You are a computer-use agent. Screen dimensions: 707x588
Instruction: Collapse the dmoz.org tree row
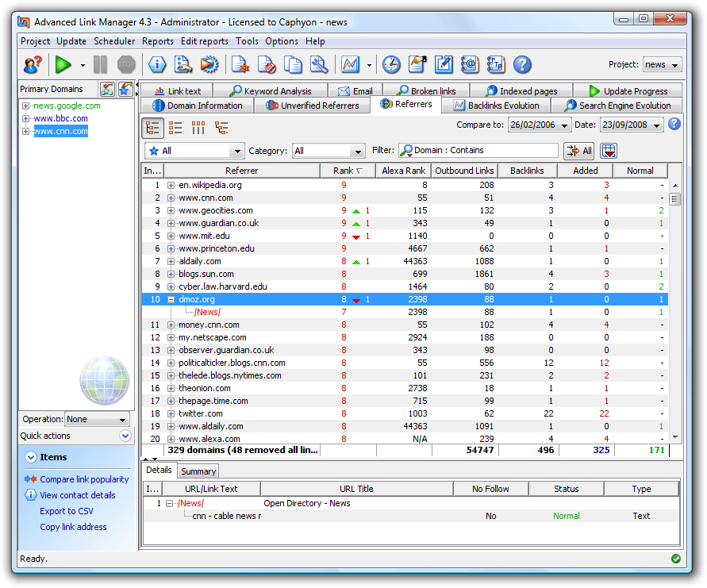(x=171, y=299)
